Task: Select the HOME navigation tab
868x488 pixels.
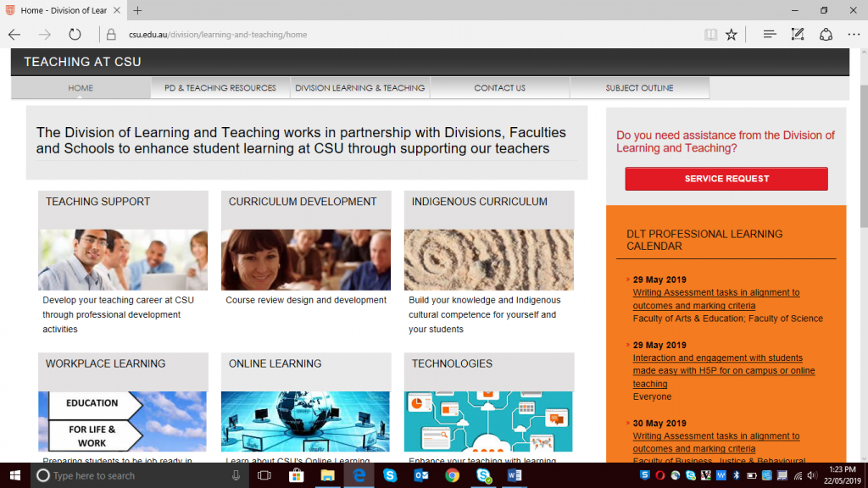Action: click(x=81, y=88)
